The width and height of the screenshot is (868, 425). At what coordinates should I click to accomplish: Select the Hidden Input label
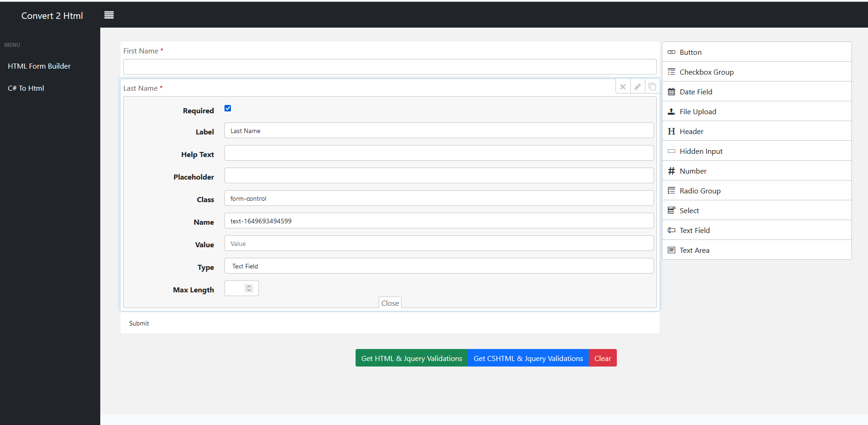(x=701, y=151)
